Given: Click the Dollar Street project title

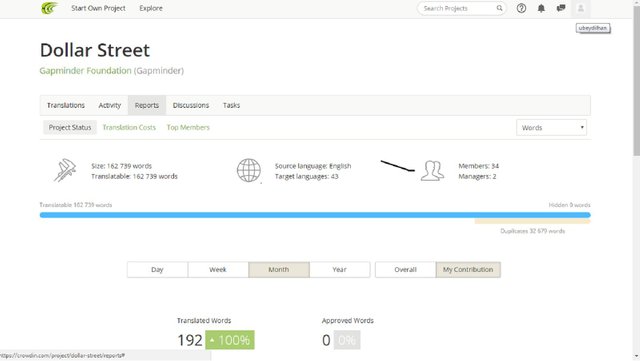Looking at the screenshot, I should click(95, 50).
